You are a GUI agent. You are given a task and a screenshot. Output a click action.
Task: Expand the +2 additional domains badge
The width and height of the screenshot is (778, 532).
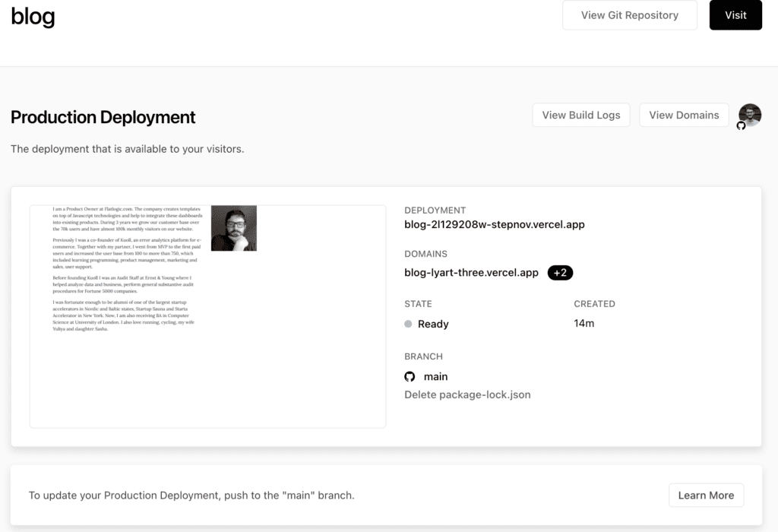click(560, 273)
